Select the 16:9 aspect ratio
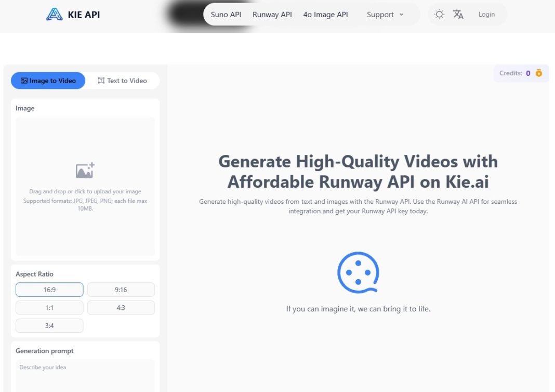Image resolution: width=555 pixels, height=392 pixels. (49, 290)
